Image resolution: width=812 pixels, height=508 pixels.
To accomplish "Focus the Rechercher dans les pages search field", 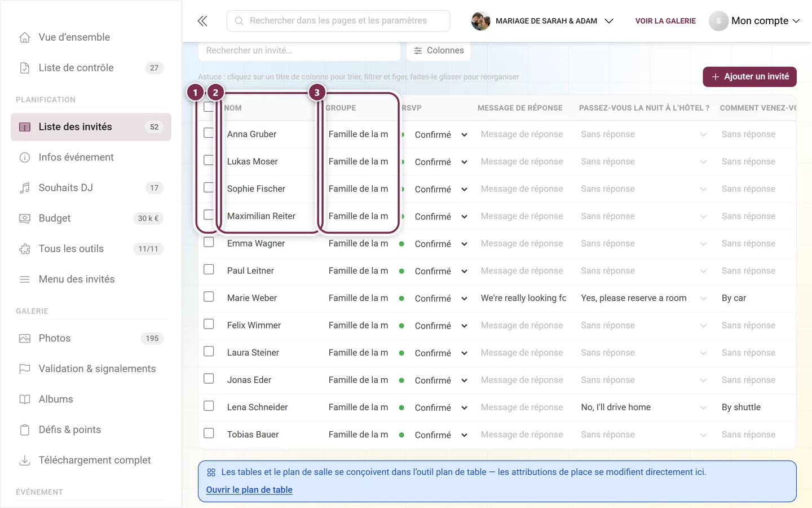I will pos(338,21).
